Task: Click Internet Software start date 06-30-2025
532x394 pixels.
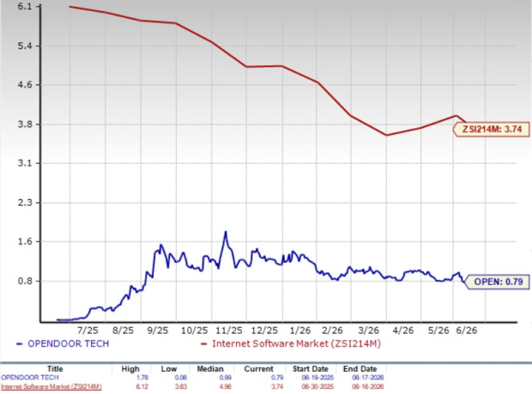Action: point(317,386)
